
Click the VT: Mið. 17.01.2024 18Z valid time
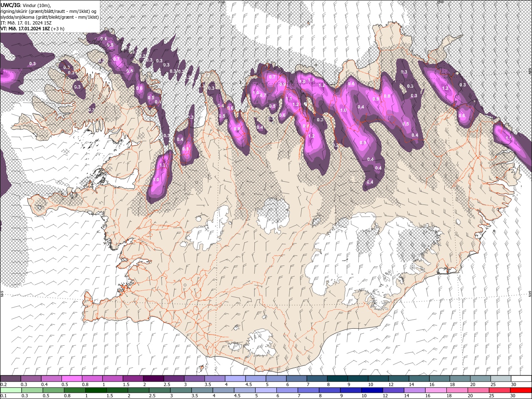click(25, 28)
